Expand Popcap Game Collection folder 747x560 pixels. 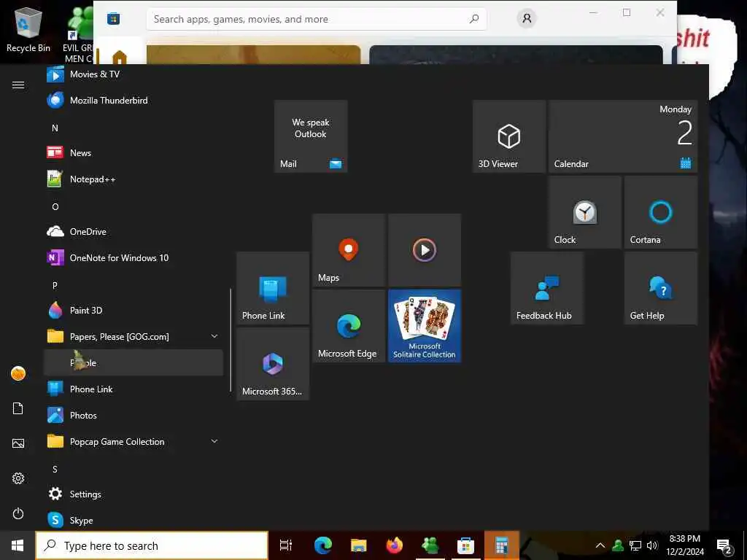(x=133, y=441)
